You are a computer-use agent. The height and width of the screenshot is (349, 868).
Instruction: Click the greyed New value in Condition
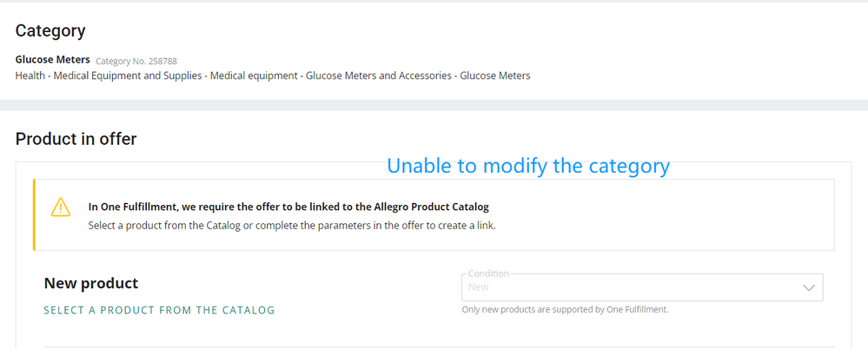[478, 287]
